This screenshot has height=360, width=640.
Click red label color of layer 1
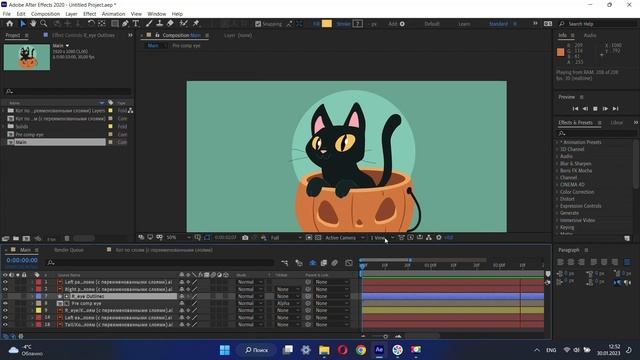click(38, 282)
